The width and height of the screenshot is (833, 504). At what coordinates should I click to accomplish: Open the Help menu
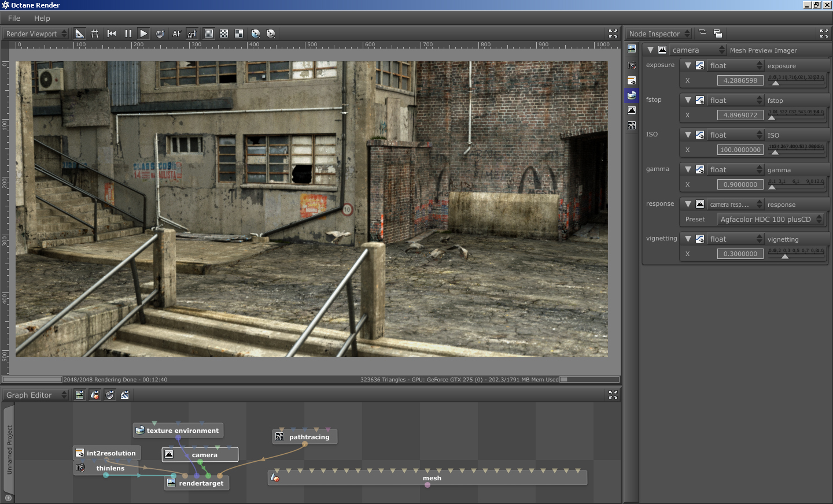click(x=42, y=18)
